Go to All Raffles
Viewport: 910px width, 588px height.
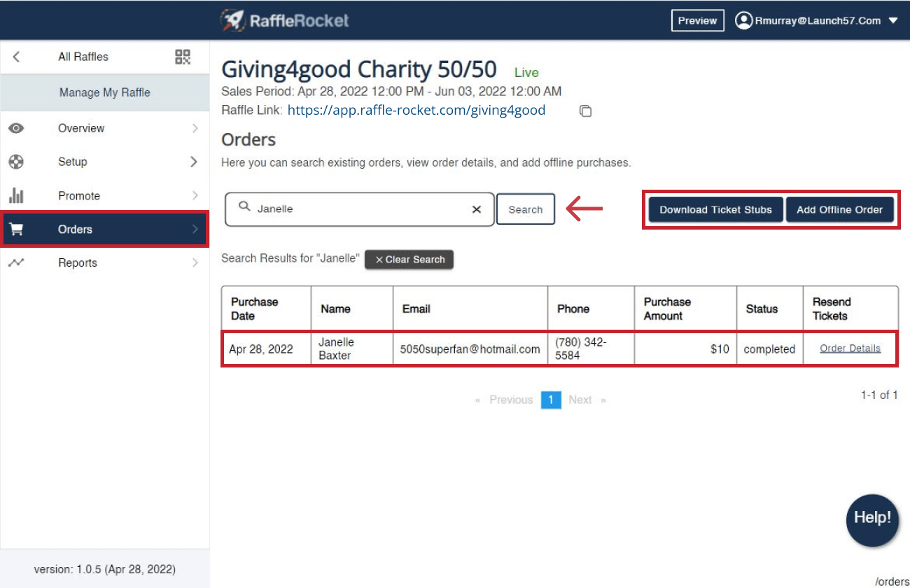pos(83,57)
